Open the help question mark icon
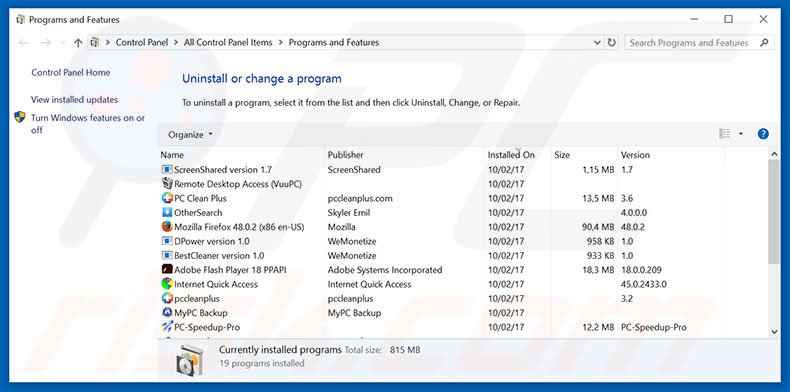The image size is (790, 392). coord(763,134)
